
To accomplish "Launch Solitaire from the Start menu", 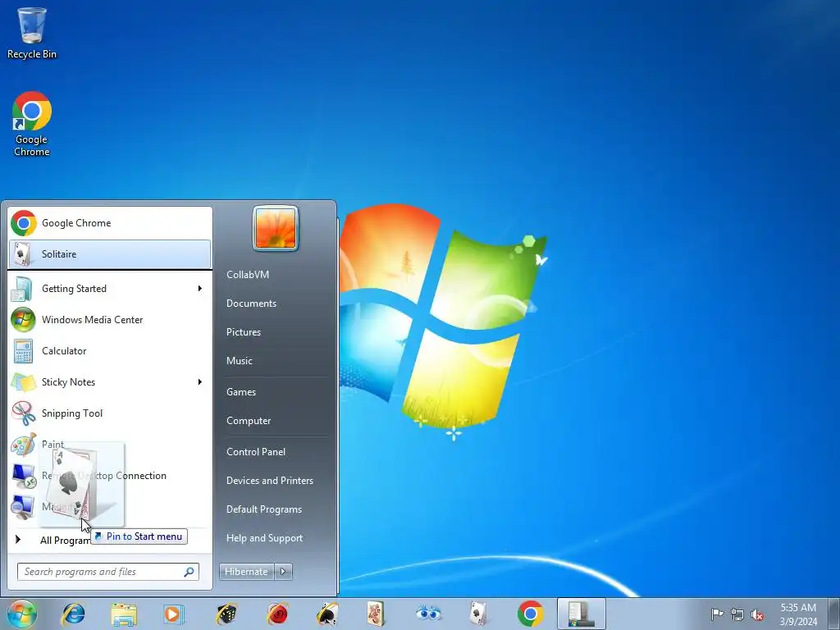I will [109, 254].
